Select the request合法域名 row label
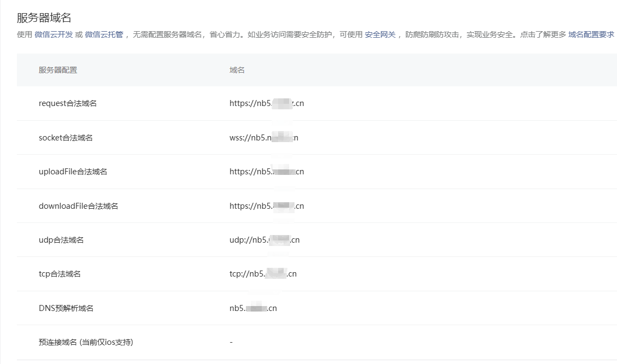Viewport: 617px width, 364px height. pyautogui.click(x=68, y=103)
